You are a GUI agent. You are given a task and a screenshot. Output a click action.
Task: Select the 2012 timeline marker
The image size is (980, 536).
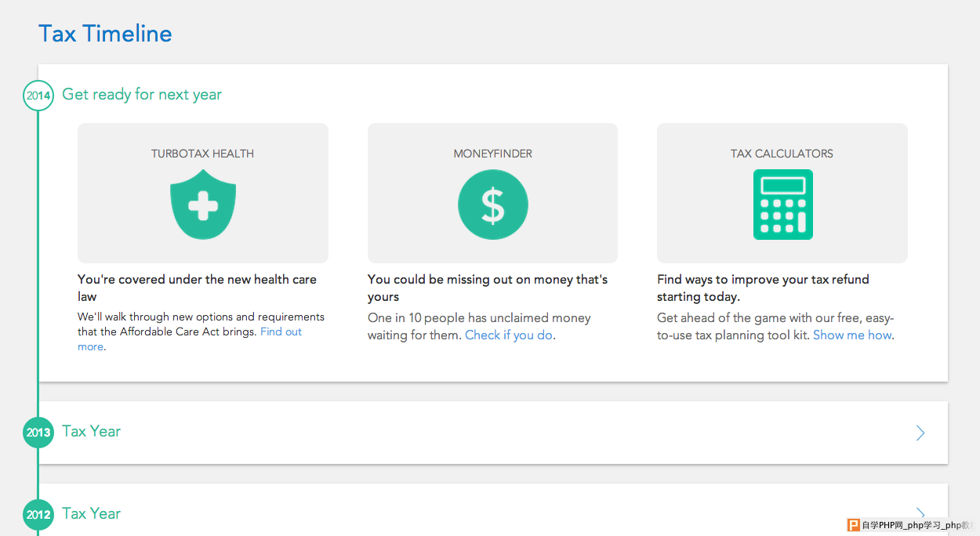[x=38, y=515]
